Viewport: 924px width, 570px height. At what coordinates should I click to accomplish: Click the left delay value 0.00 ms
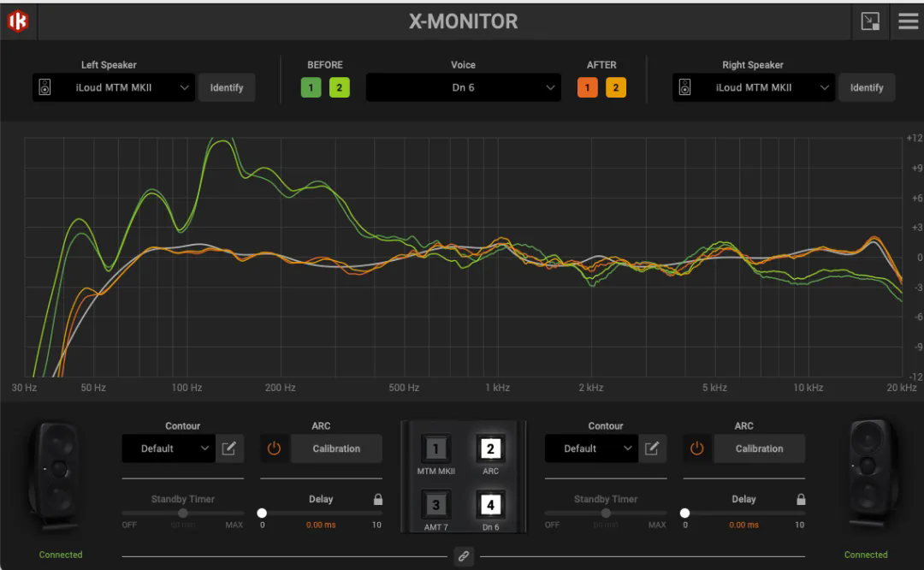point(321,525)
